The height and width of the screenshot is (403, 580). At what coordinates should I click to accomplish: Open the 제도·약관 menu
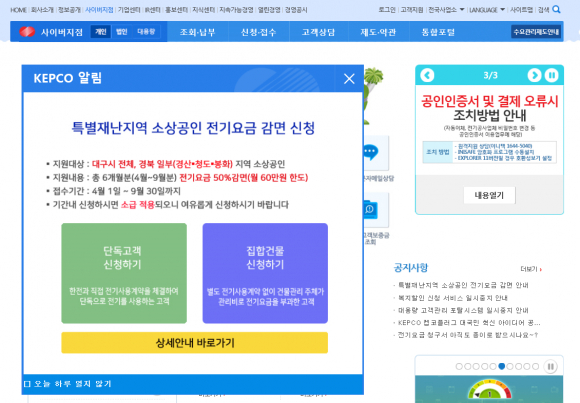(378, 32)
